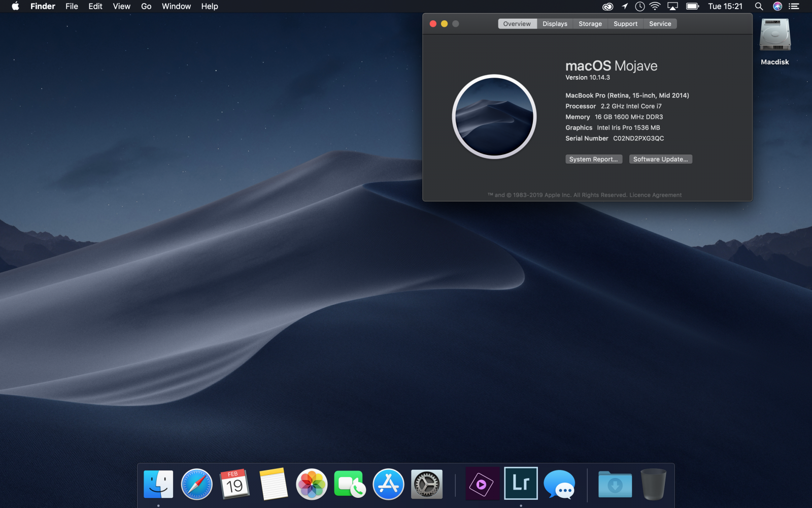Viewport: 812px width, 508px height.
Task: Open the Notes app in the Dock
Action: point(273,484)
